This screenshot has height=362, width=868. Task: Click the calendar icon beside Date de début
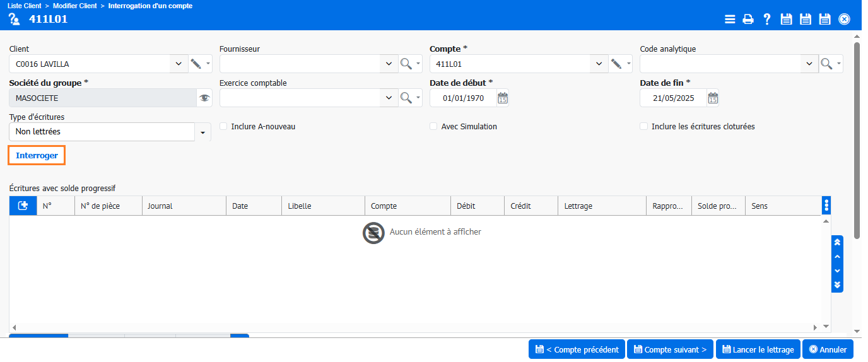(502, 98)
